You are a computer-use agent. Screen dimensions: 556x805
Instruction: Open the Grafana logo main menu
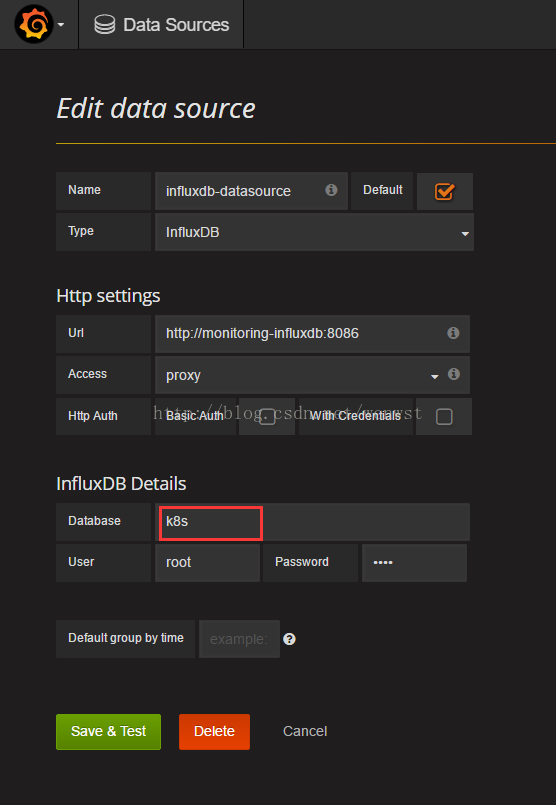[x=34, y=24]
